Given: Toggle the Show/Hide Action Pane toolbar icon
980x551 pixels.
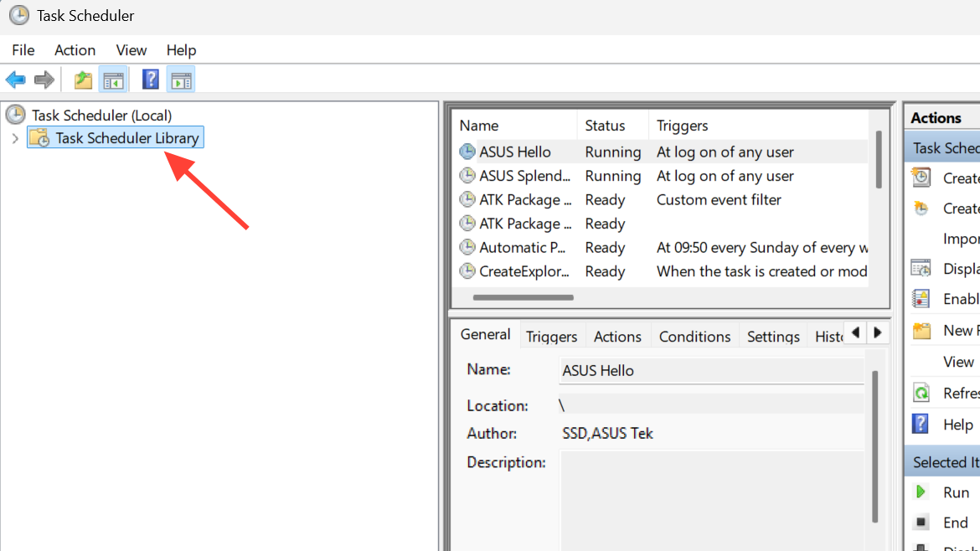Looking at the screenshot, I should (x=181, y=80).
